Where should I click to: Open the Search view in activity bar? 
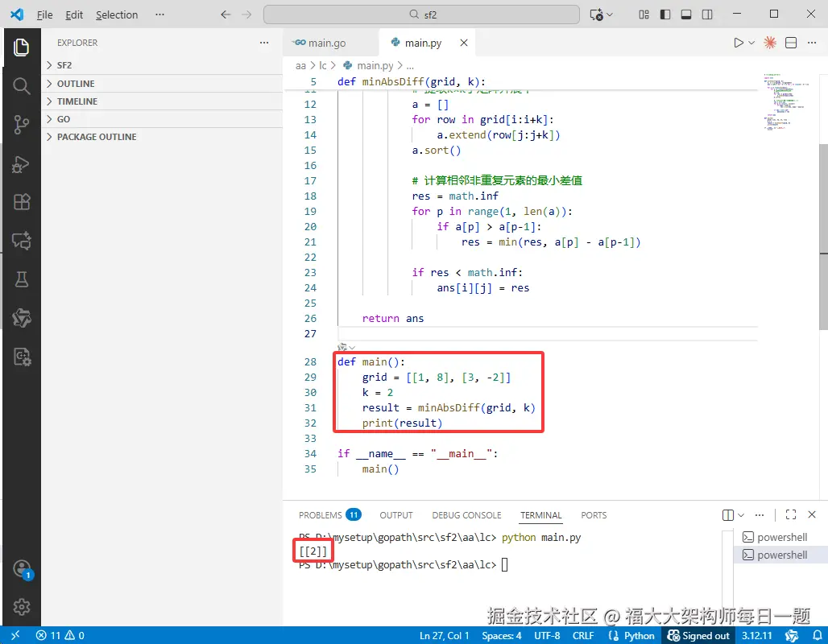click(x=21, y=86)
